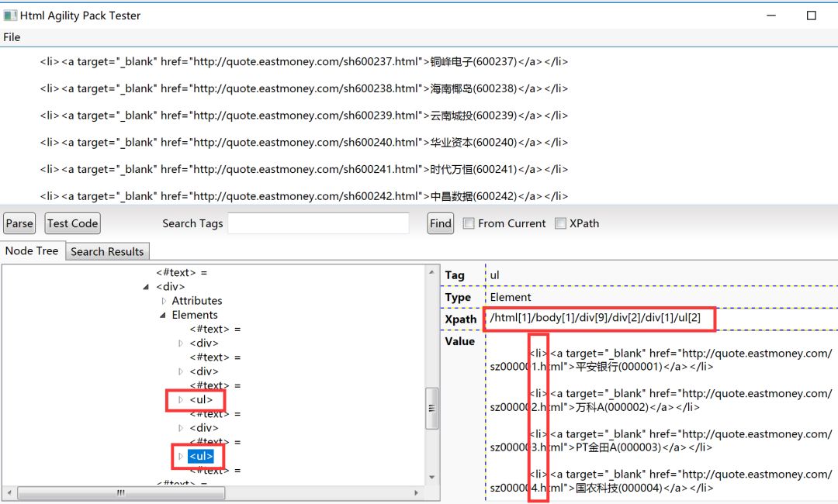Expand the third <div> under Elements
Viewport: 838px width, 504px height.
181,428
